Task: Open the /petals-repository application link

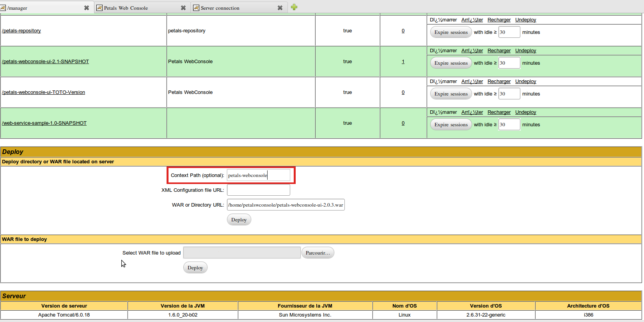Action: [x=21, y=31]
